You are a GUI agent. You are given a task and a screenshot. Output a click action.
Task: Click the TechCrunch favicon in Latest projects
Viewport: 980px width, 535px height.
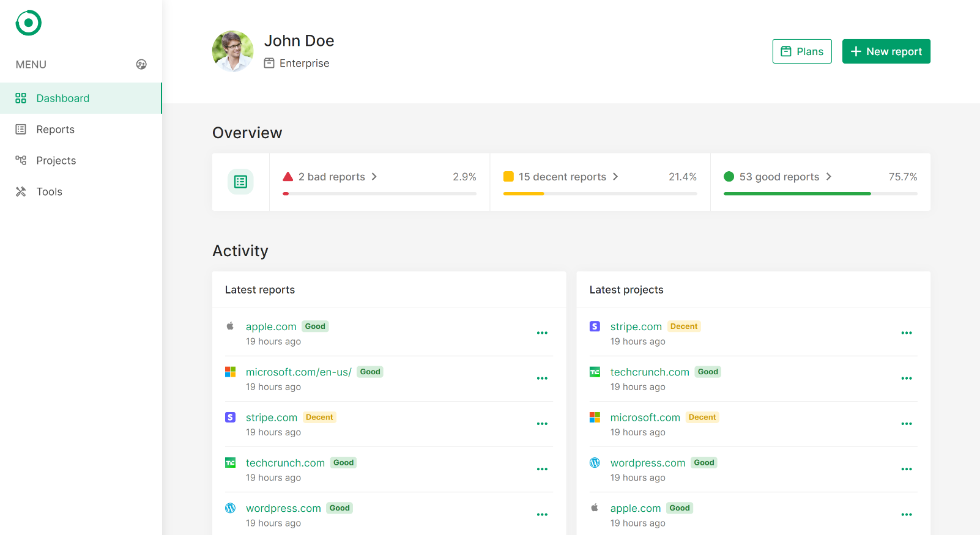point(595,372)
